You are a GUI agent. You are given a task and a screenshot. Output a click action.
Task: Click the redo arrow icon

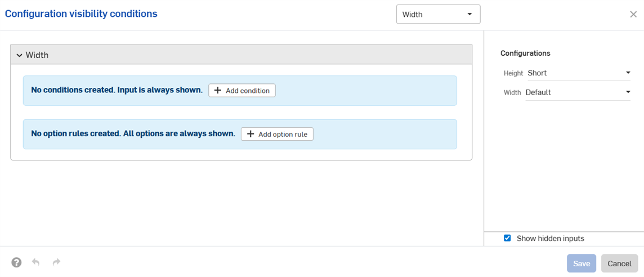coord(56,262)
